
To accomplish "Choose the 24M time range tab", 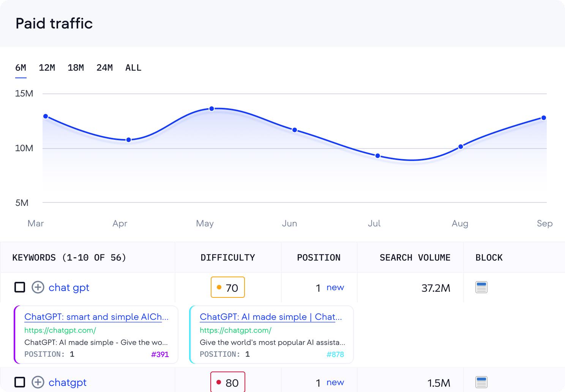I will click(x=105, y=68).
